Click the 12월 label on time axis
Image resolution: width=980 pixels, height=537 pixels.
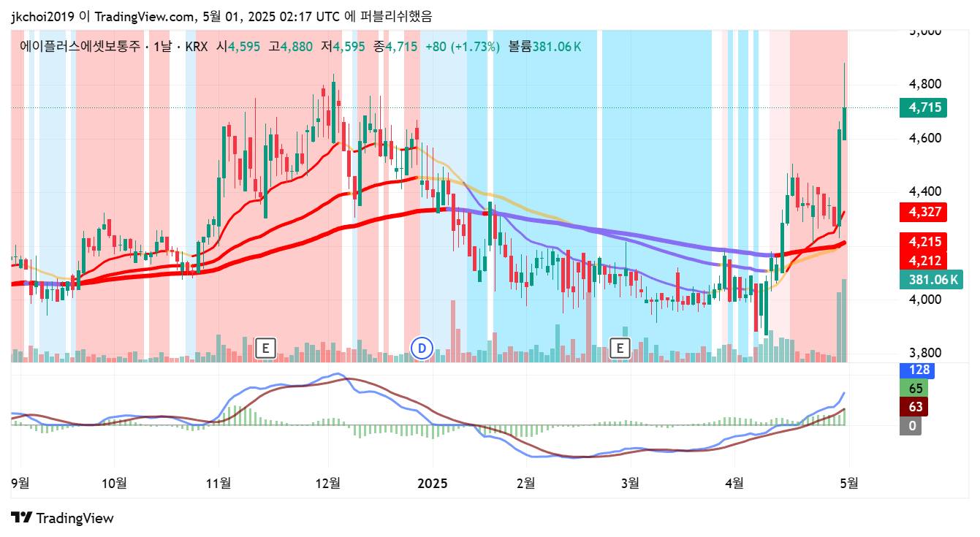click(328, 482)
